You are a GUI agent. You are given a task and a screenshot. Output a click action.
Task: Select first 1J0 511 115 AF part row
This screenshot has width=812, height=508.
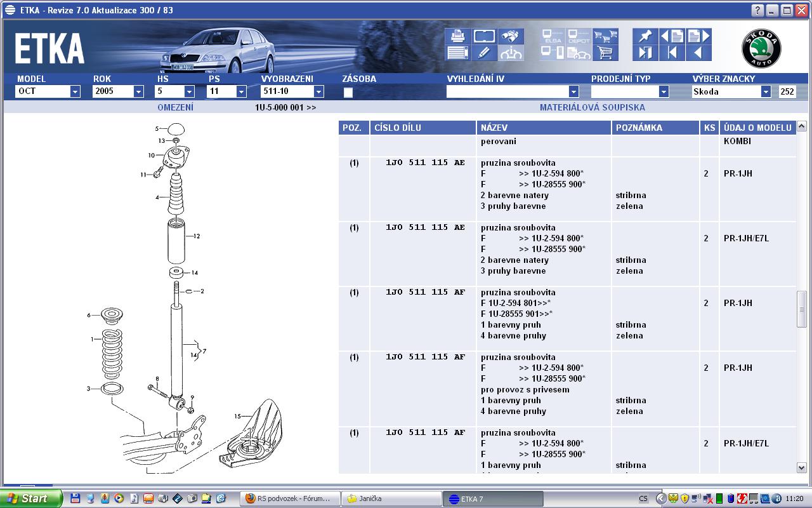click(x=425, y=293)
